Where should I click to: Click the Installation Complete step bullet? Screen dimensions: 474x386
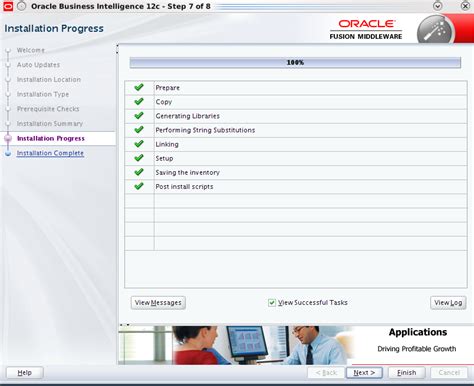pos(8,154)
